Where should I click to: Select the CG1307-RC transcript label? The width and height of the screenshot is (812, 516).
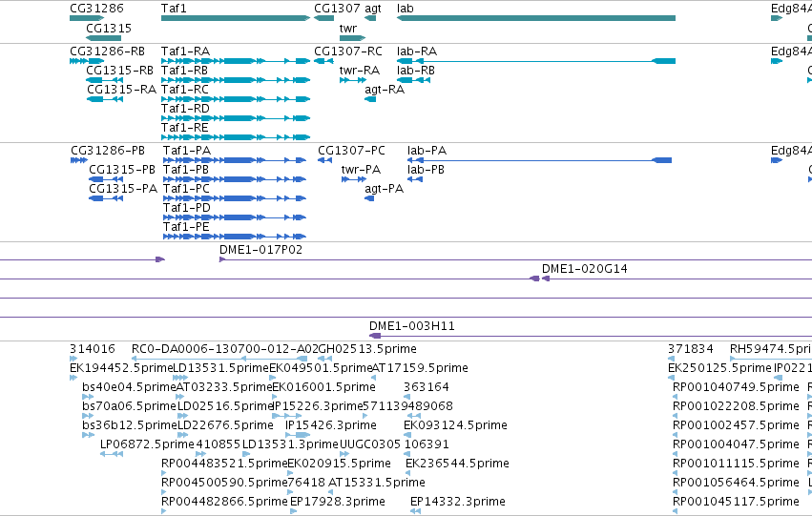coord(348,52)
